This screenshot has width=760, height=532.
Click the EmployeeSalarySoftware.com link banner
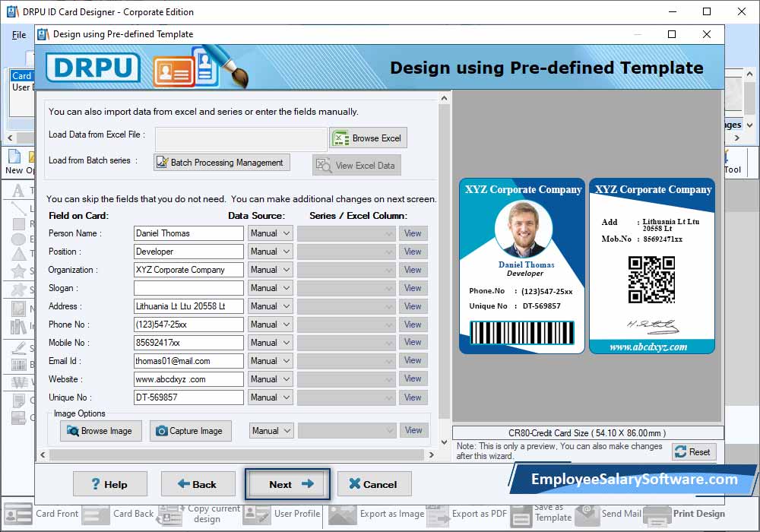(634, 480)
